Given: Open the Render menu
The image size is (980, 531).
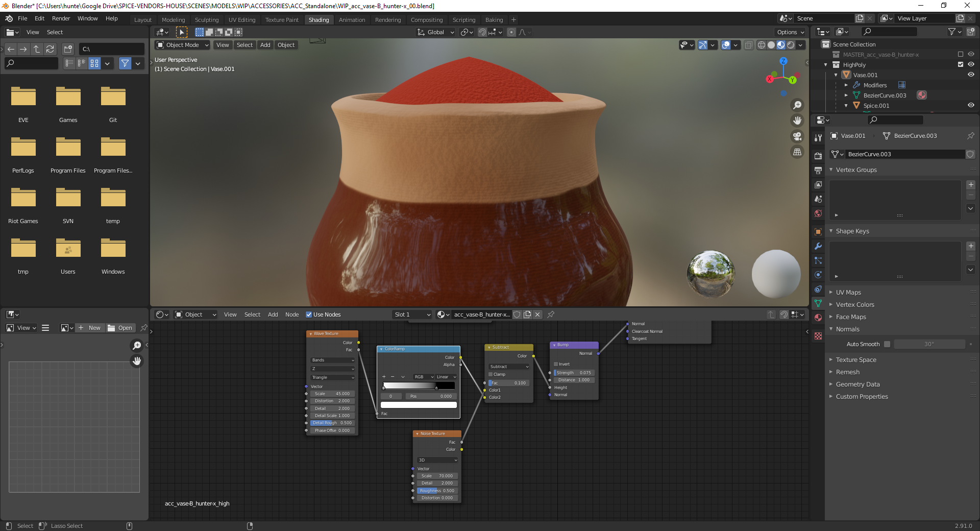Looking at the screenshot, I should pos(61,18).
